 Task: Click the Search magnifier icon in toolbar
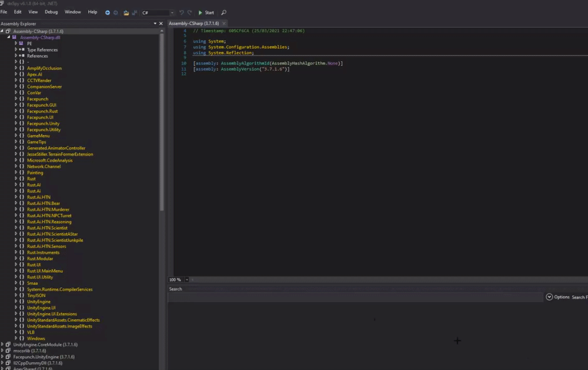[x=223, y=12]
